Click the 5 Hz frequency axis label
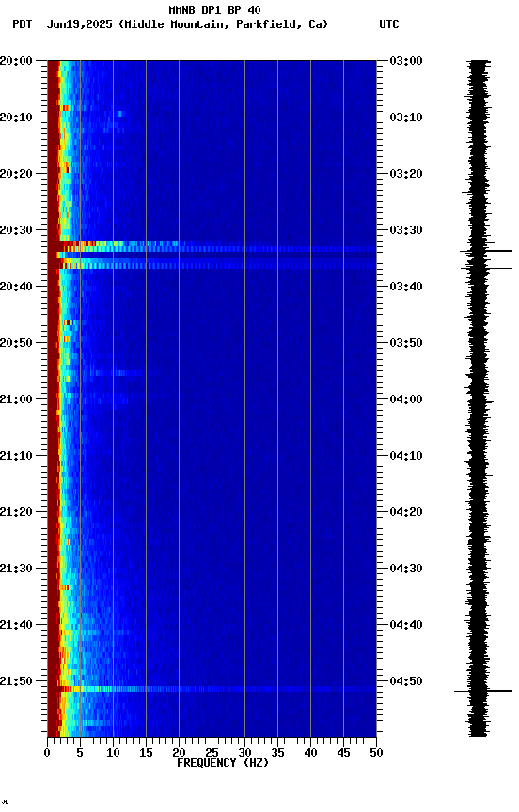This screenshot has height=812, width=519. coord(80,753)
